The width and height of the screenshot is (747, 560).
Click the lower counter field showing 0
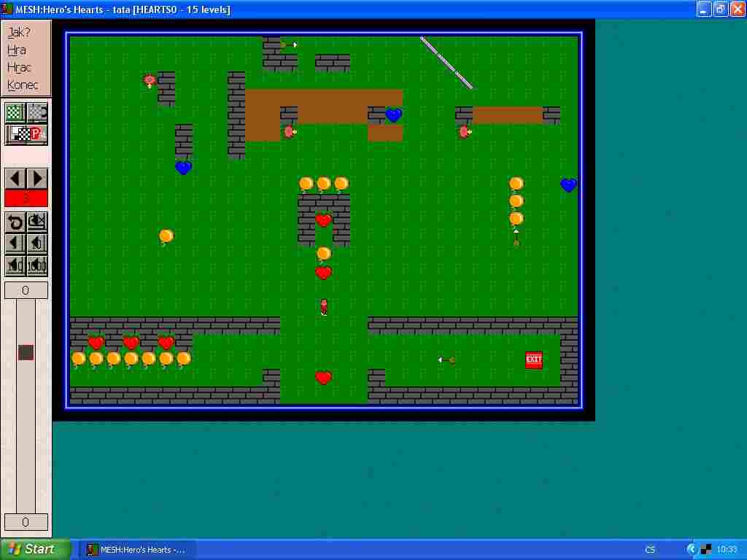26,522
